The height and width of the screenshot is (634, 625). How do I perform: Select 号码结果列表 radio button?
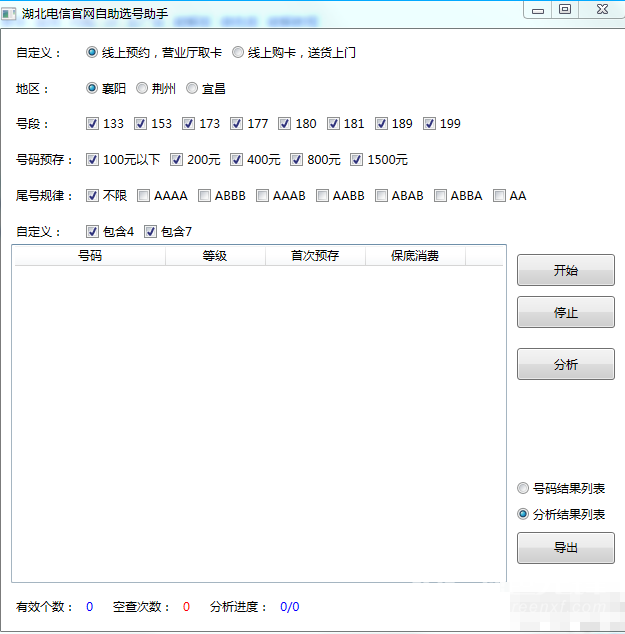(523, 488)
